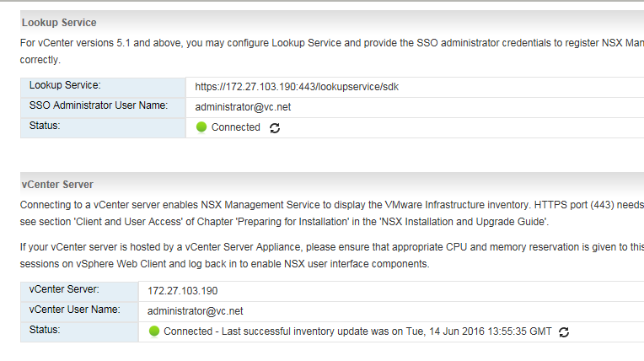Click the vCenter Server row label
Screen dimensions: 644x361
(64, 289)
